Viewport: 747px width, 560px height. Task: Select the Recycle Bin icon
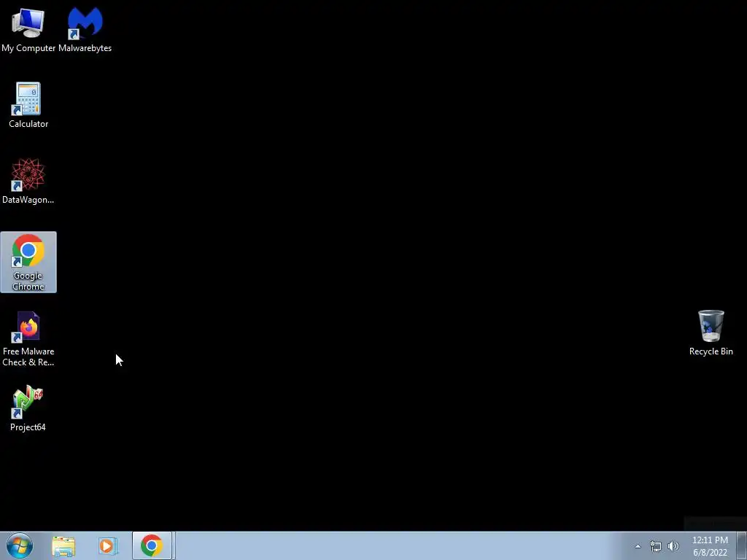pos(711,332)
